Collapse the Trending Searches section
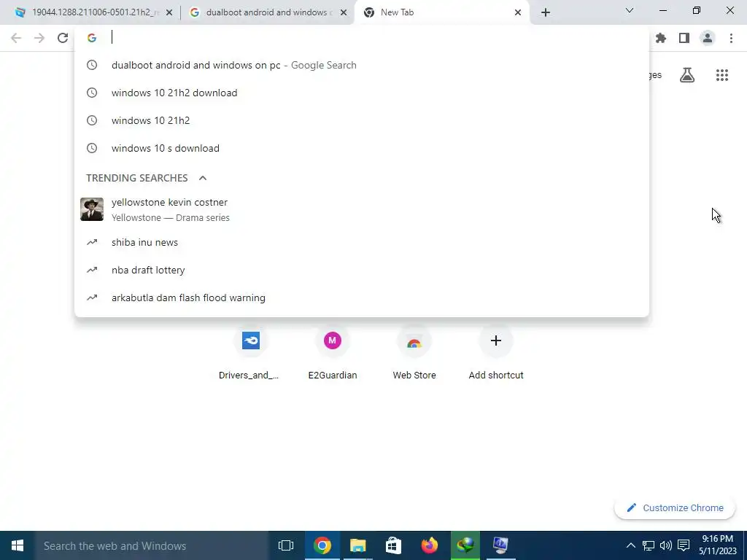Screen dimensions: 747x560 [203, 178]
